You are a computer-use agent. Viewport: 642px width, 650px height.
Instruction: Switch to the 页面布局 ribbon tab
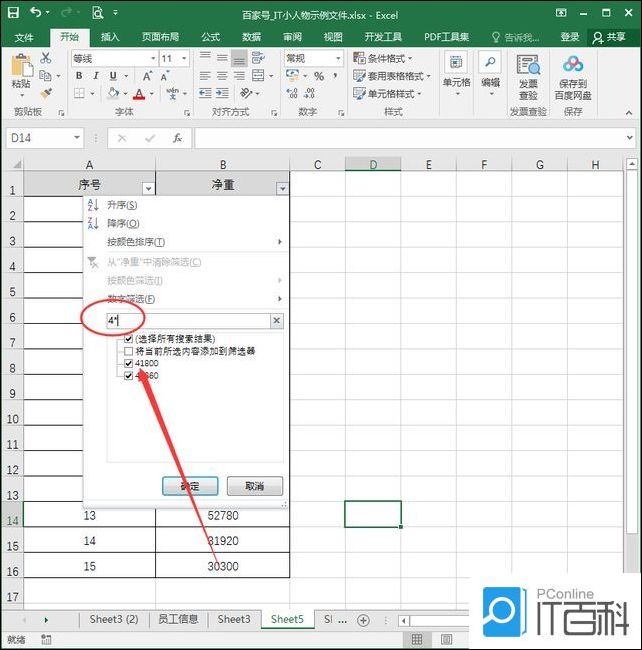(161, 37)
